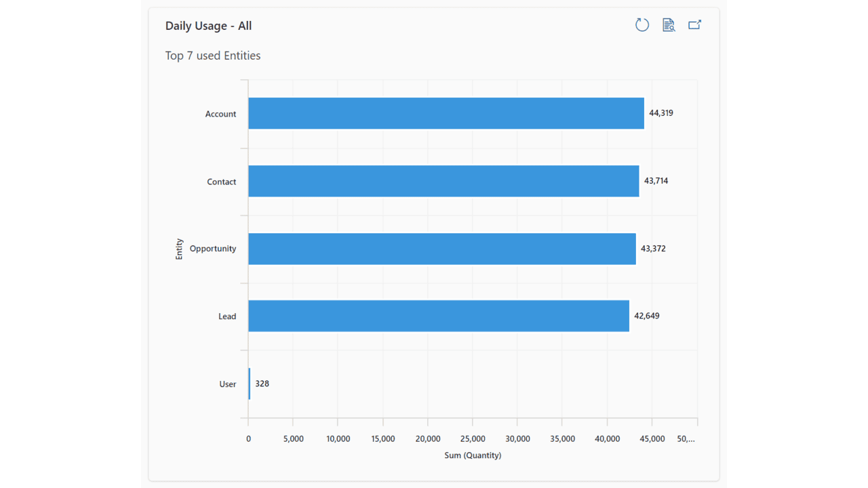868x488 pixels.
Task: Click the Top 7 used Entities subtitle
Action: click(213, 56)
